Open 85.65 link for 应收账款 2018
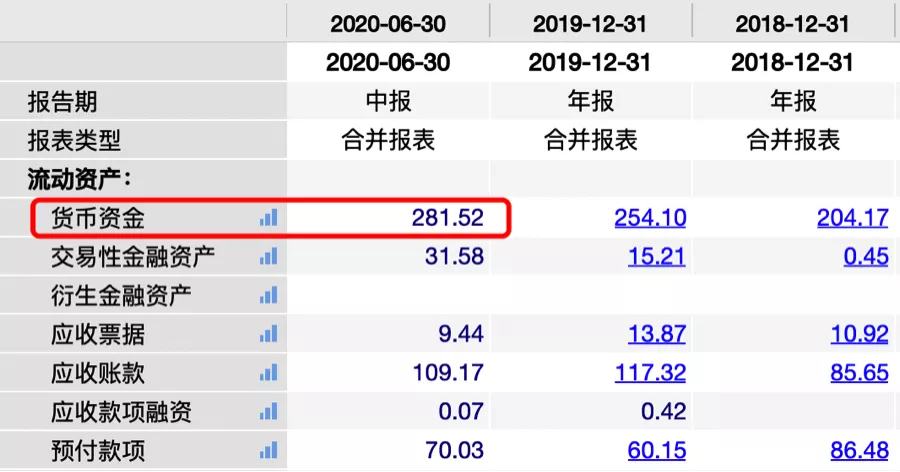This screenshot has width=900, height=472. pyautogui.click(x=859, y=373)
